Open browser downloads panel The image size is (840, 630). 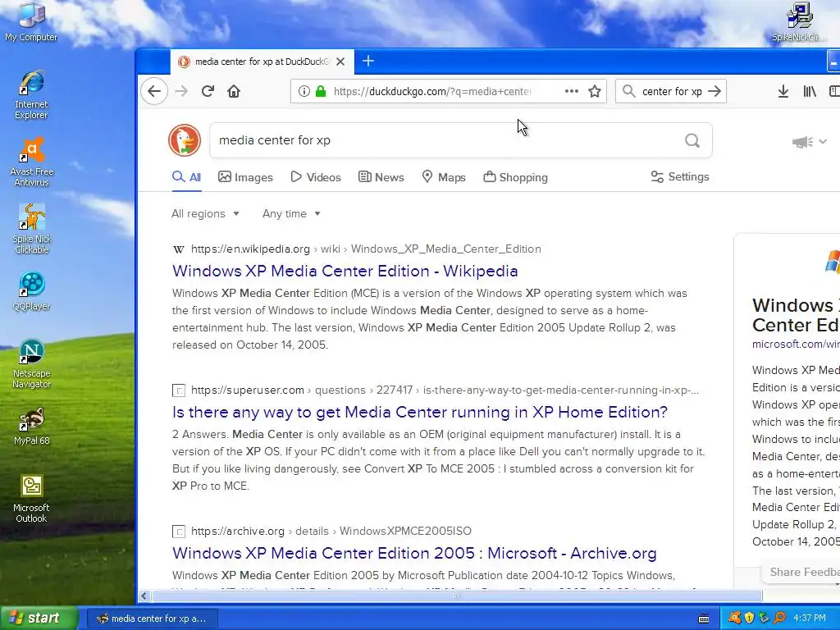[x=783, y=92]
